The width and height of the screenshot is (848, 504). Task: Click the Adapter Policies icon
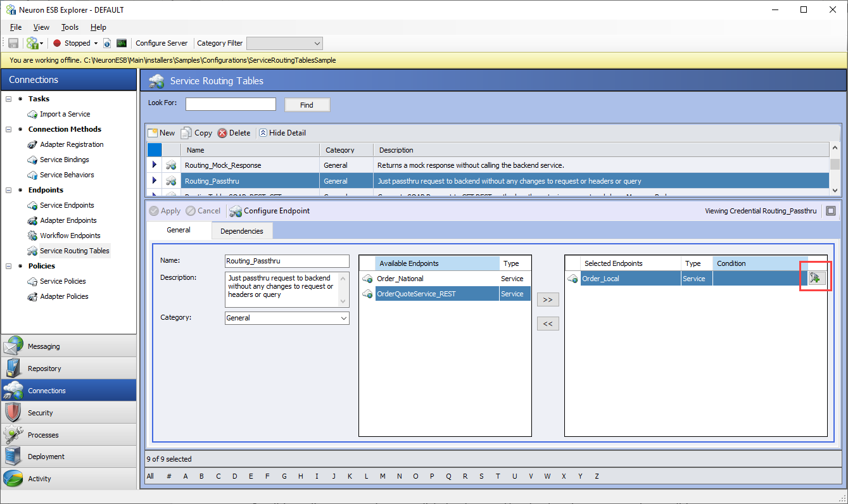tap(32, 296)
